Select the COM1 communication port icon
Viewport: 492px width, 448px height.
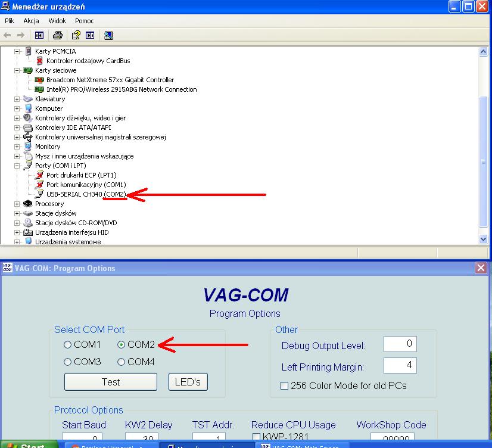39,185
